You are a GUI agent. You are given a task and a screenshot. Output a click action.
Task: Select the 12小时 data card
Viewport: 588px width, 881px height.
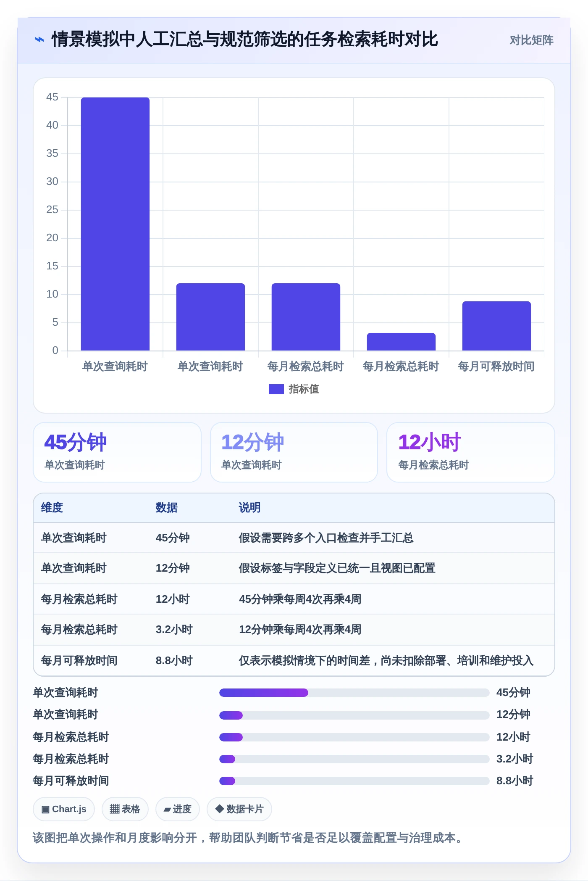pyautogui.click(x=471, y=452)
